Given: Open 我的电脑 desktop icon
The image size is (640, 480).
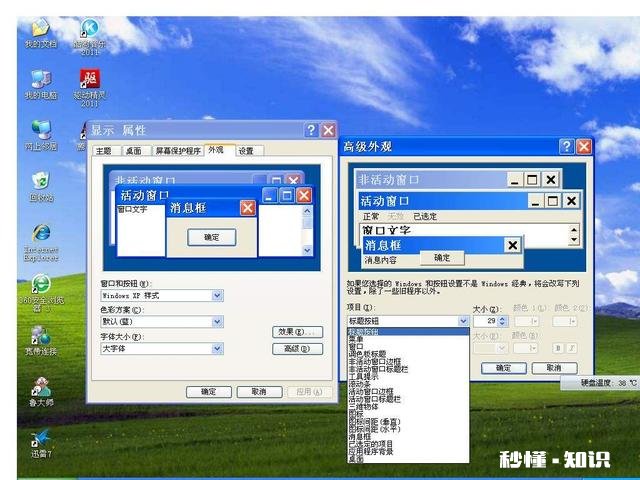Looking at the screenshot, I should coord(40,80).
